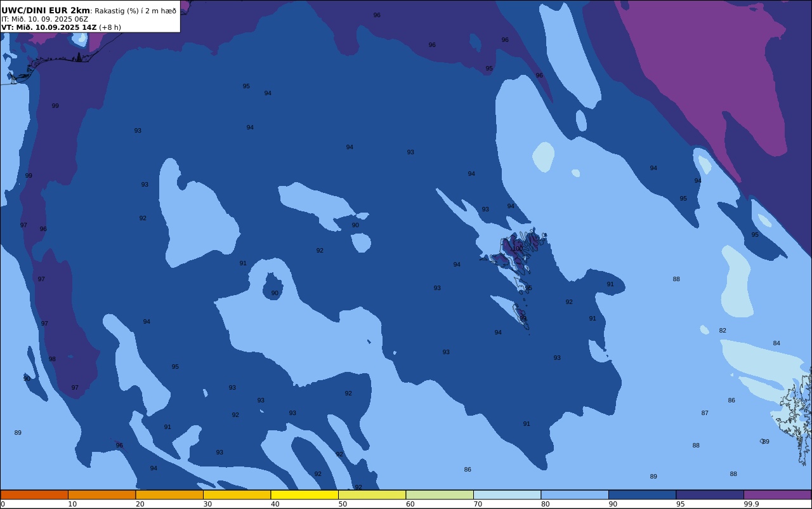
Task: Click the 'IT: Mið. 10. 09. 2025 06Z' line
Action: pyautogui.click(x=44, y=19)
